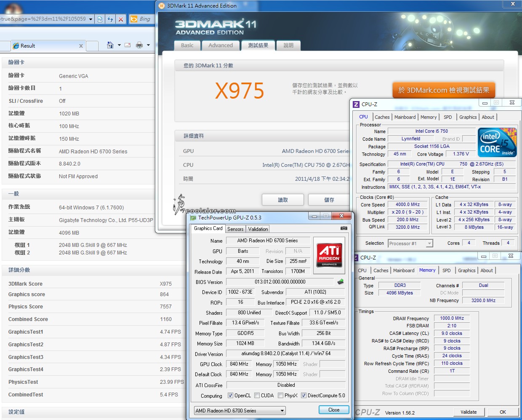522x420 pixels.
Task: Click browser refresh icon
Action: pos(110,19)
